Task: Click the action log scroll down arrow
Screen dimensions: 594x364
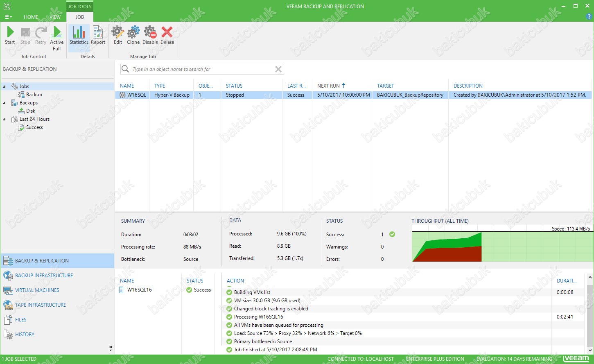Action: click(590, 351)
